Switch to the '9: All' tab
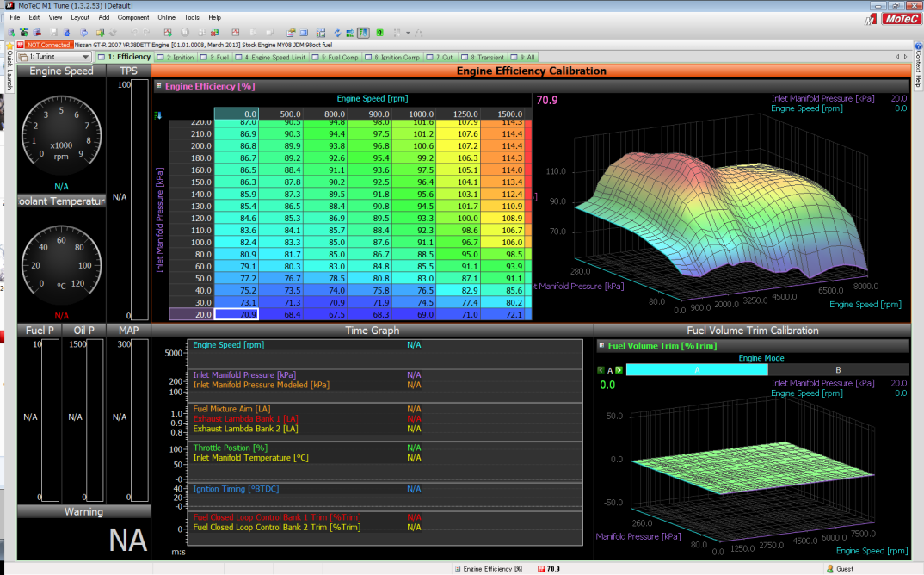Image resolution: width=924 pixels, height=575 pixels. 523,57
